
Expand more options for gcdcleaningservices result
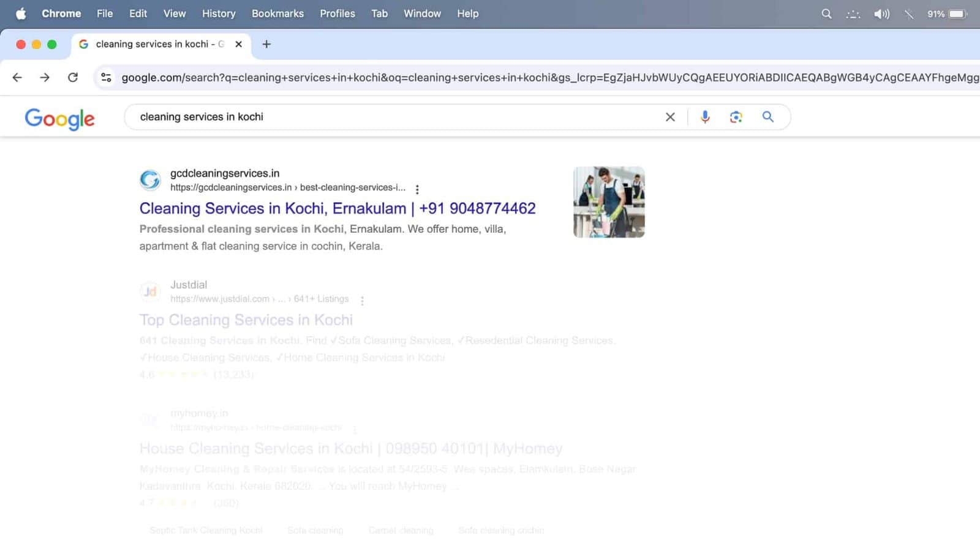(417, 189)
